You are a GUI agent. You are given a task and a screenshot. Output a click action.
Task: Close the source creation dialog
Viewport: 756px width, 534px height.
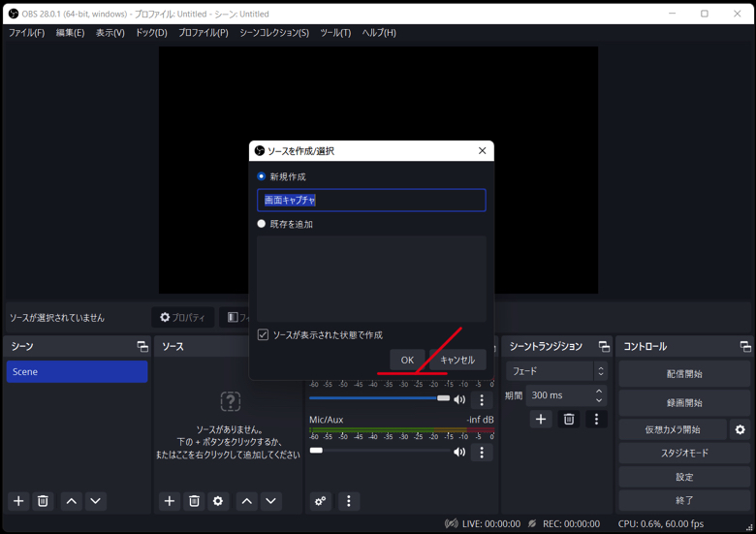pos(482,151)
